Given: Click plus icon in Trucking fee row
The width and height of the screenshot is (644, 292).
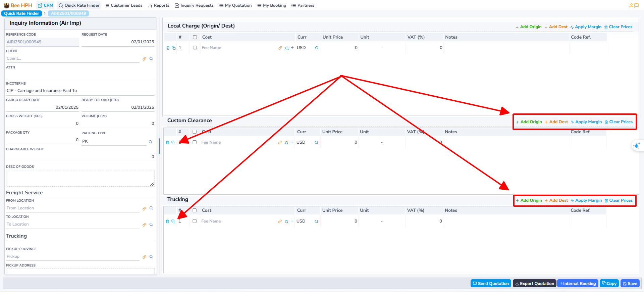Looking at the screenshot, I should [x=292, y=221].
